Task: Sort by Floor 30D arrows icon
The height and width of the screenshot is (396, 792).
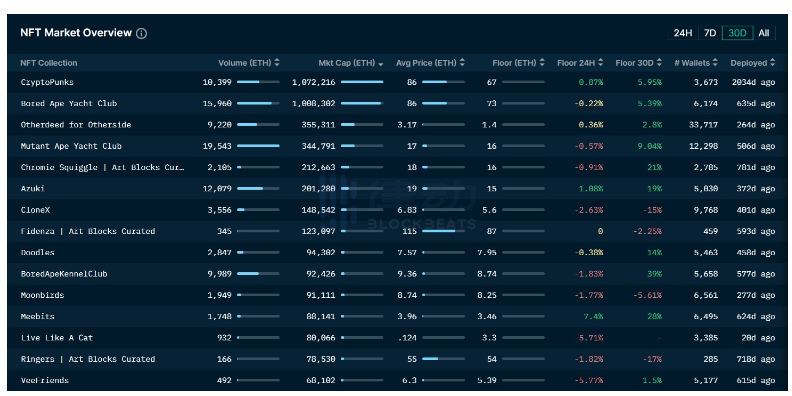Action: (x=659, y=63)
